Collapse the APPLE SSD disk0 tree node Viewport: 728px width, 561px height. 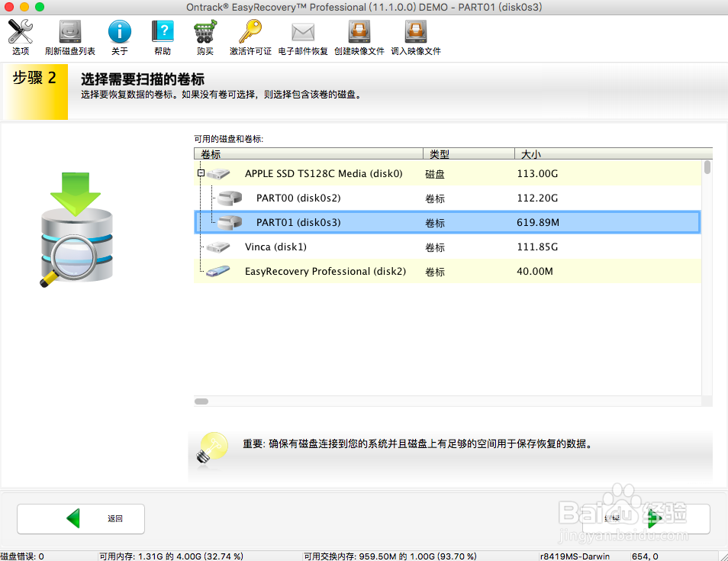(x=201, y=173)
